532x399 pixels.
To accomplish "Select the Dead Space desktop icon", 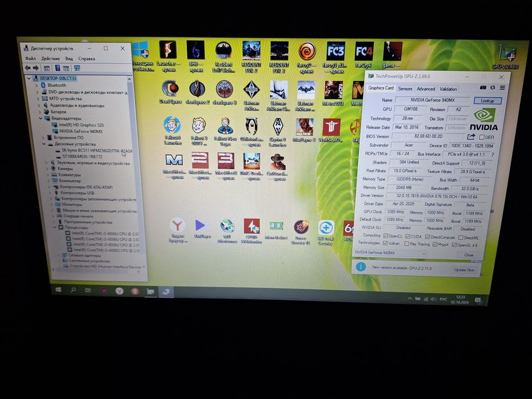I will (170, 92).
